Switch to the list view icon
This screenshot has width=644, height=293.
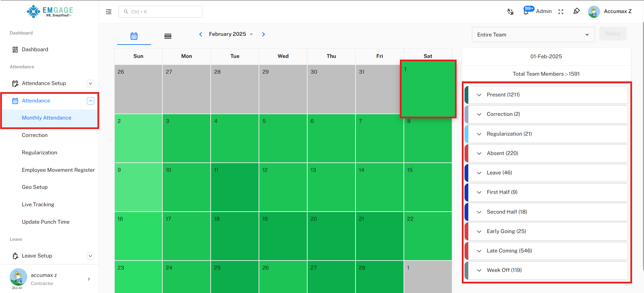tap(168, 36)
